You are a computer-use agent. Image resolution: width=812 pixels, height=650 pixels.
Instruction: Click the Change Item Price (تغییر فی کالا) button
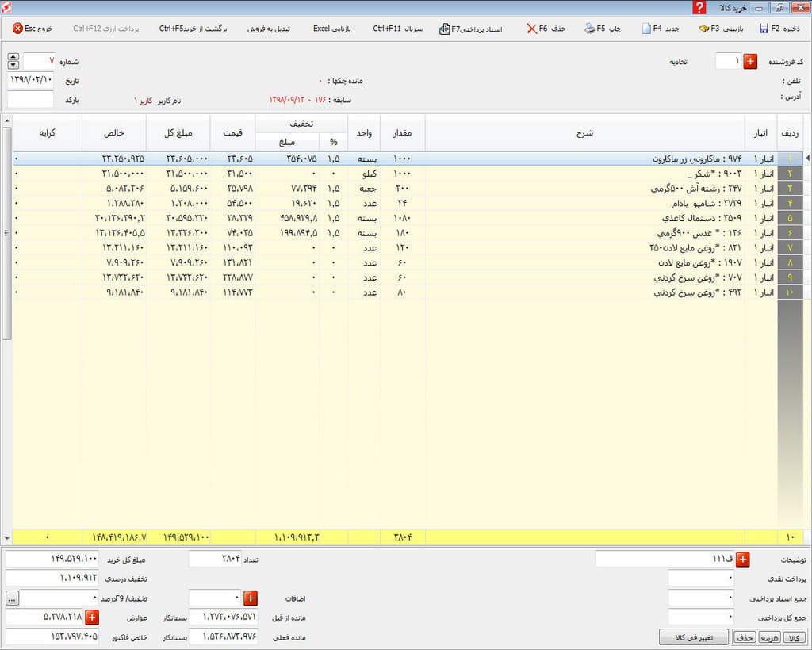pos(693,637)
